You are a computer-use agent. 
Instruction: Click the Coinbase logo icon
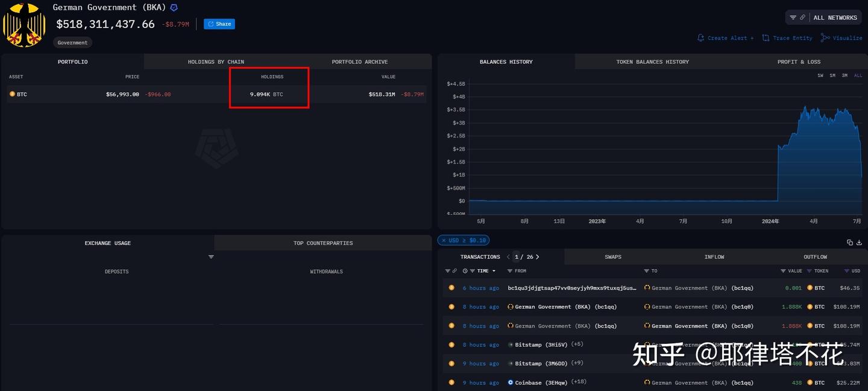[x=511, y=383]
